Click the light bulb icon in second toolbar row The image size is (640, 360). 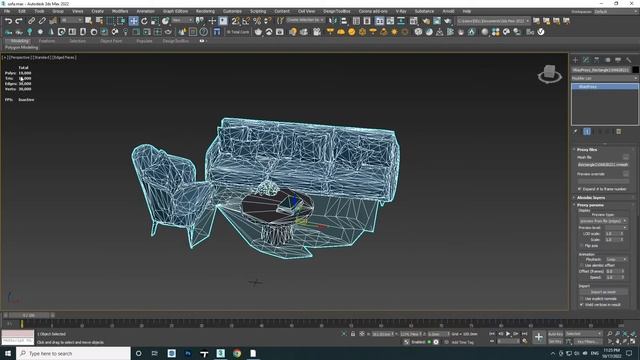[x=293, y=32]
